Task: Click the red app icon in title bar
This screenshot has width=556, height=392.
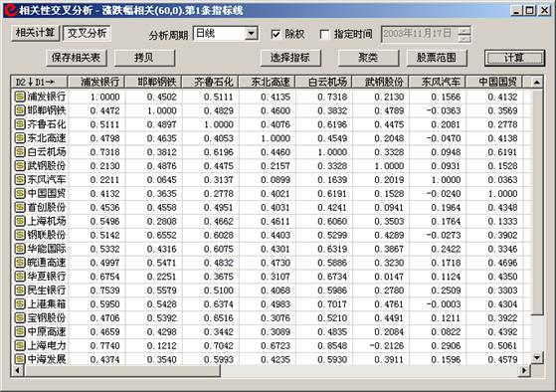Action: (11, 10)
